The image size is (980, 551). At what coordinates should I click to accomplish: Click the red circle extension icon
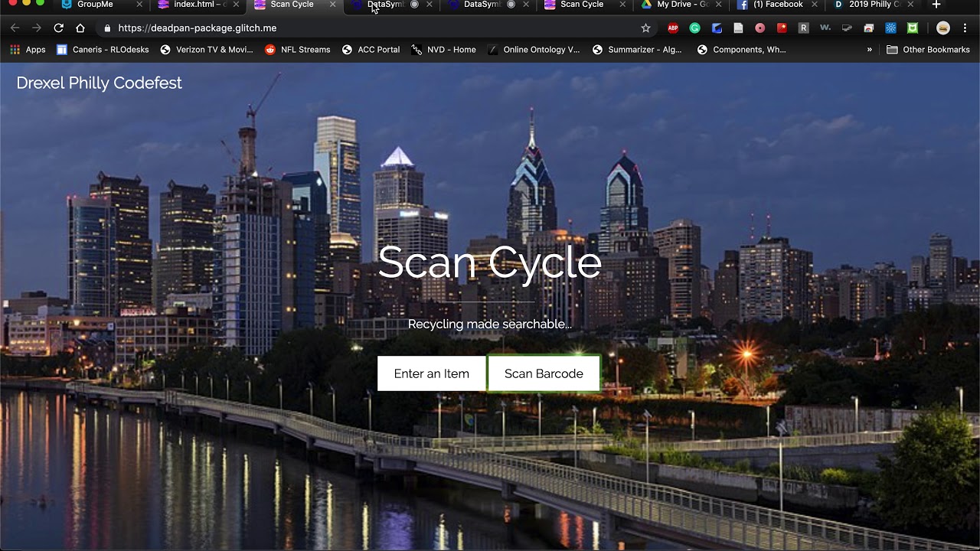[759, 28]
